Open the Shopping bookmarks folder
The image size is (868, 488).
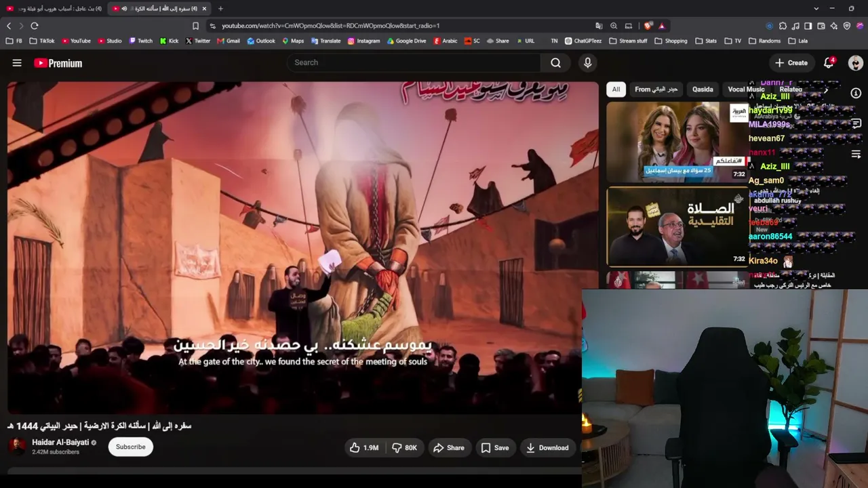(x=671, y=41)
